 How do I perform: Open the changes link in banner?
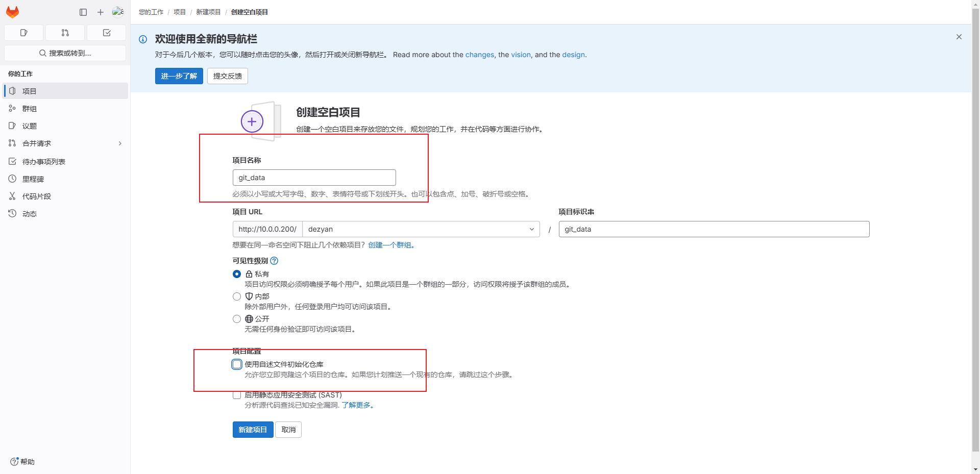(x=479, y=55)
